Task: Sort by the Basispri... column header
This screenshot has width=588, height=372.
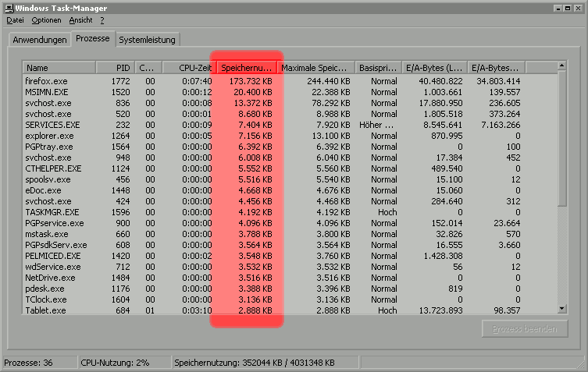Action: [x=378, y=68]
